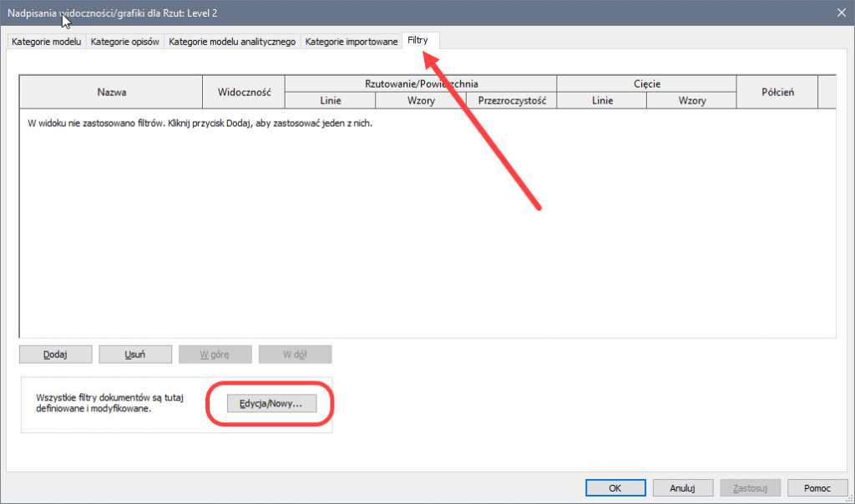855x504 pixels.
Task: Go to the Kategorie importowane tab
Action: point(352,42)
